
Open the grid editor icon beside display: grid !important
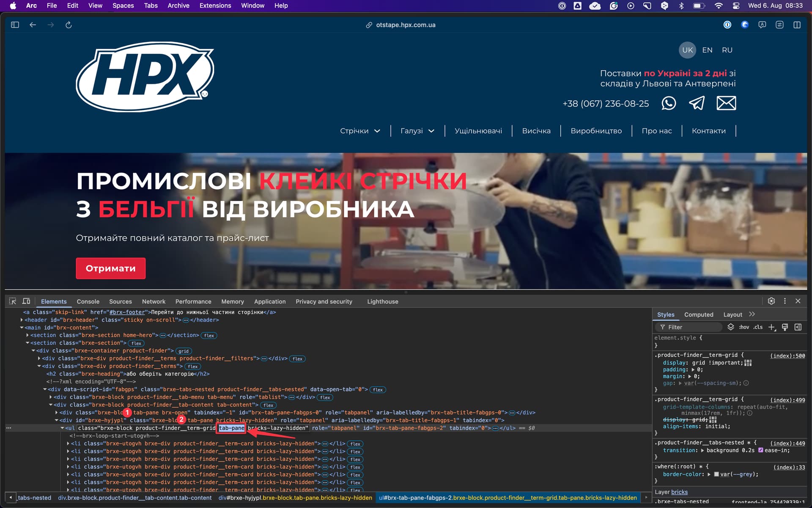click(x=748, y=363)
